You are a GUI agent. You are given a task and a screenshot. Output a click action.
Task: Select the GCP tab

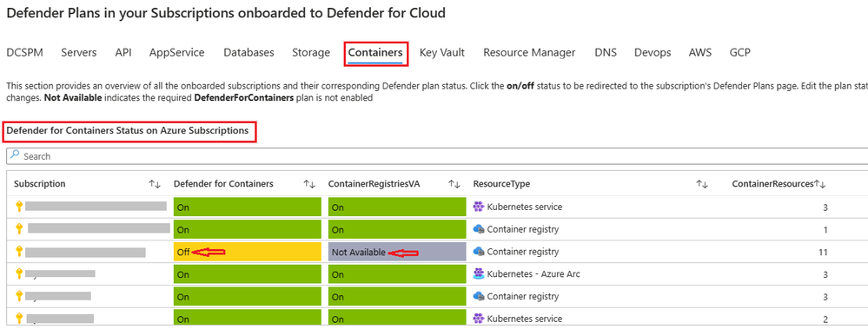(740, 53)
